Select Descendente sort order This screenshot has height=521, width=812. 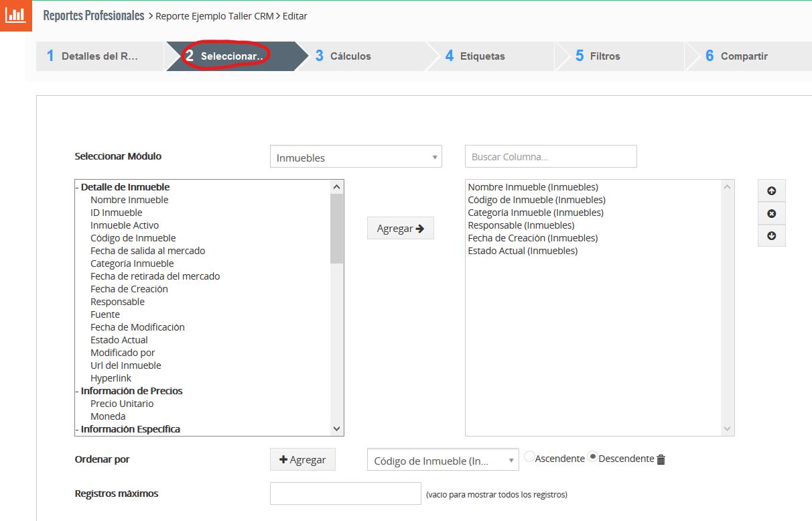(593, 457)
